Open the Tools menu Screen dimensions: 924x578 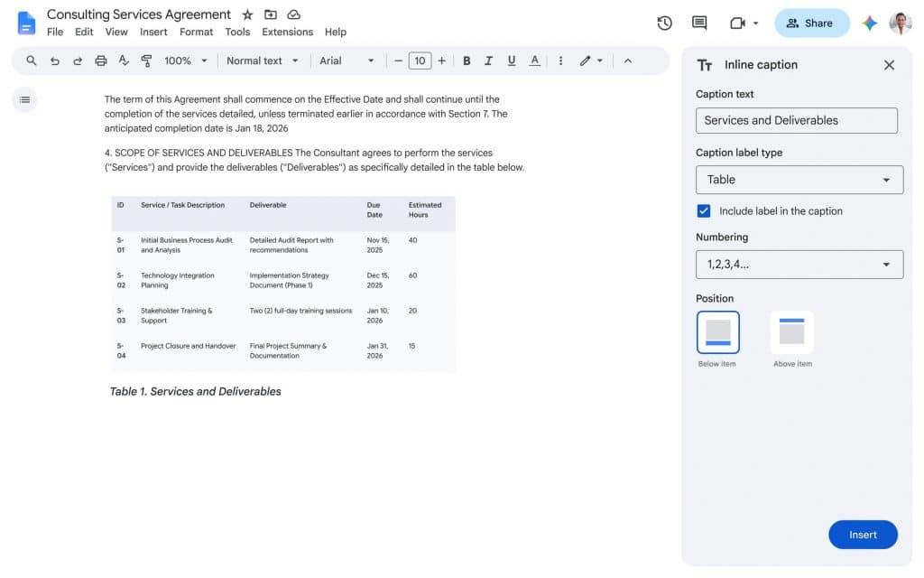[237, 32]
